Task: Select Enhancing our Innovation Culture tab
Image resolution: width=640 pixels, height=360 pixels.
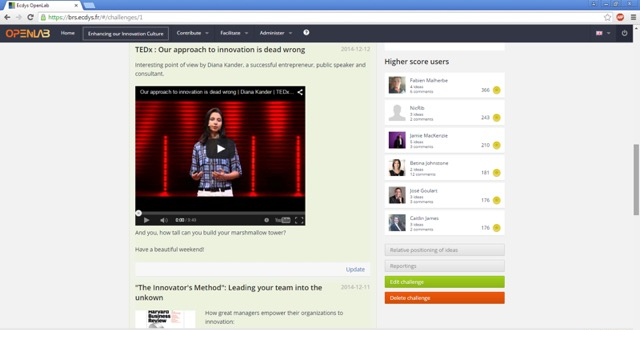Action: pyautogui.click(x=126, y=33)
